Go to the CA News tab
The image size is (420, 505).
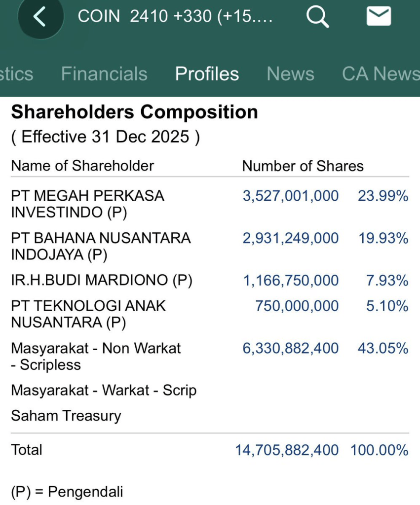point(381,74)
